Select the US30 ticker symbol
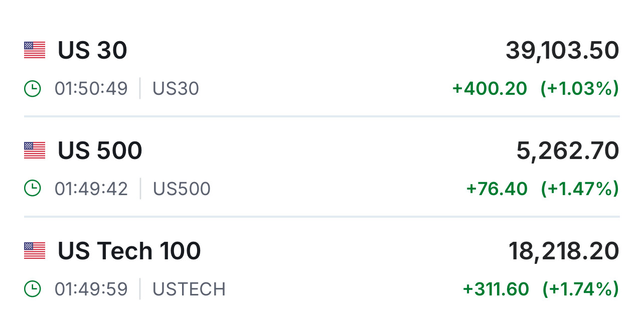Screen dimensions: 644x313 point(176,89)
